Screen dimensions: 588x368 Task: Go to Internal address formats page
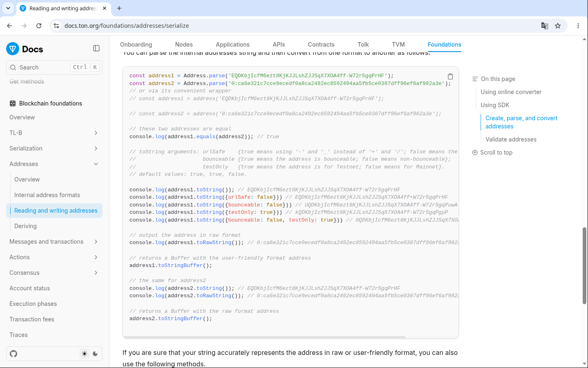47,195
